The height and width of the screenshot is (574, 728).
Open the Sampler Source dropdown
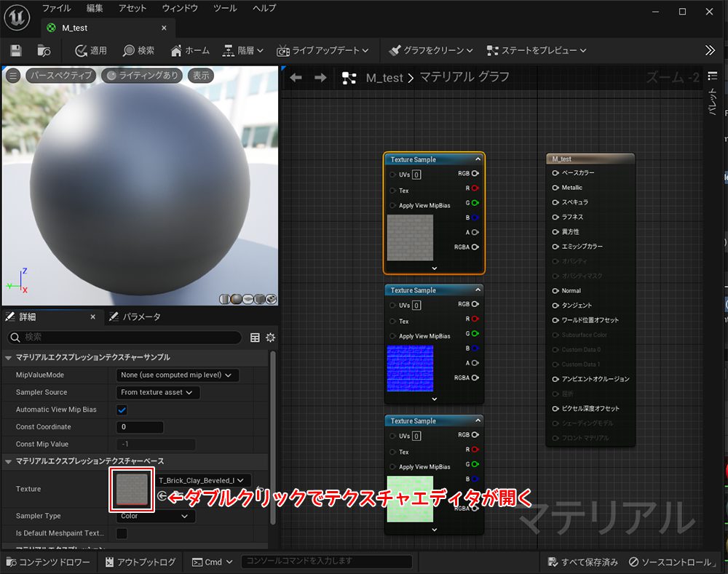[x=159, y=393]
